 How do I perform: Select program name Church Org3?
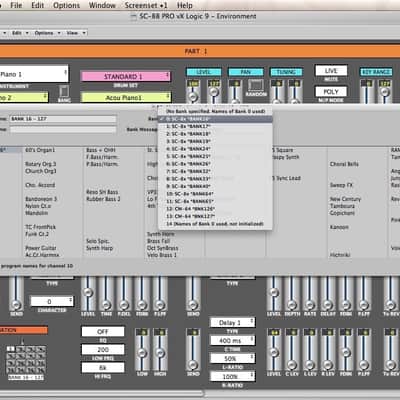(x=41, y=171)
